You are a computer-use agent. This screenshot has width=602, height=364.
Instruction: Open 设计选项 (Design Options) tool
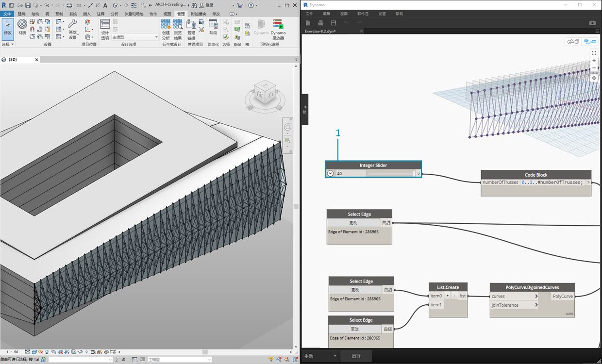(x=105, y=27)
